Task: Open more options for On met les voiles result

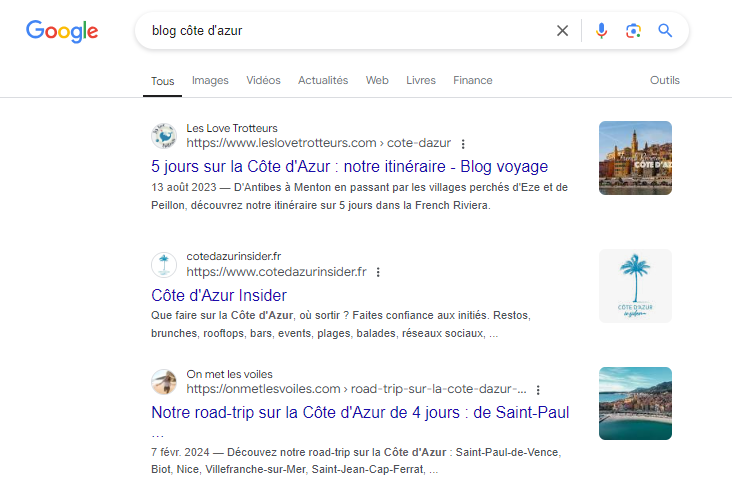Action: coord(538,390)
